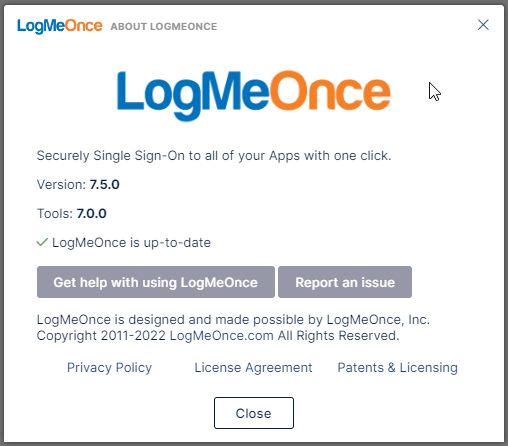Screen dimensions: 508x446
Task: Open Patents & Licensing link
Action: (397, 368)
